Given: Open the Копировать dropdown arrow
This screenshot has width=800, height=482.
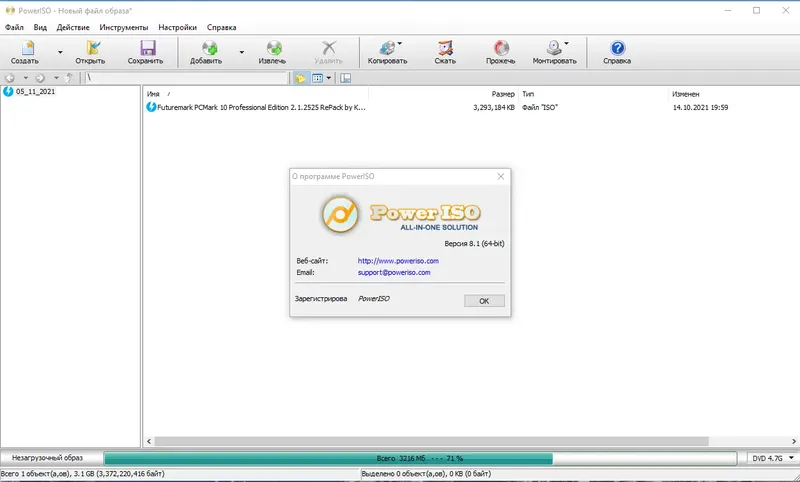Looking at the screenshot, I should pos(399,43).
